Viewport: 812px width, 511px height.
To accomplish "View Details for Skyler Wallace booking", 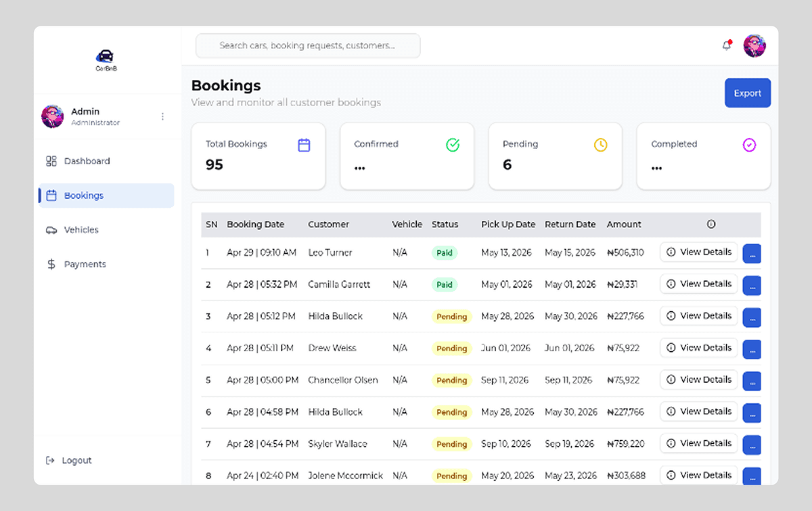I will coord(699,443).
